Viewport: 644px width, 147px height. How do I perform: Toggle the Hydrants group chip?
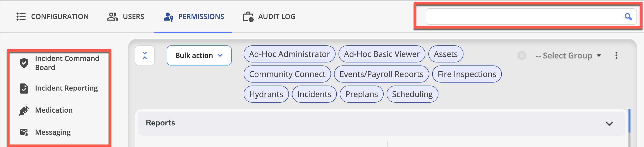pos(266,94)
